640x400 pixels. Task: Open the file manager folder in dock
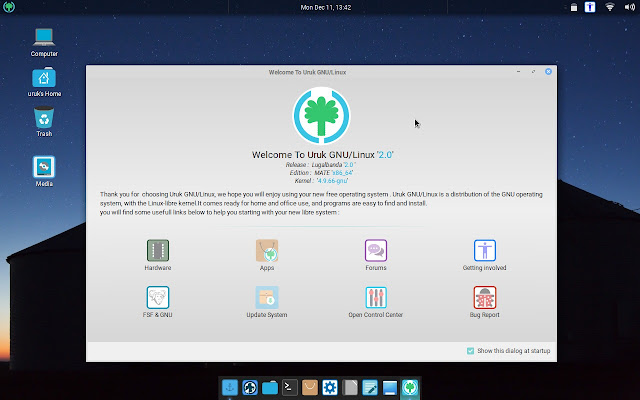[270, 387]
